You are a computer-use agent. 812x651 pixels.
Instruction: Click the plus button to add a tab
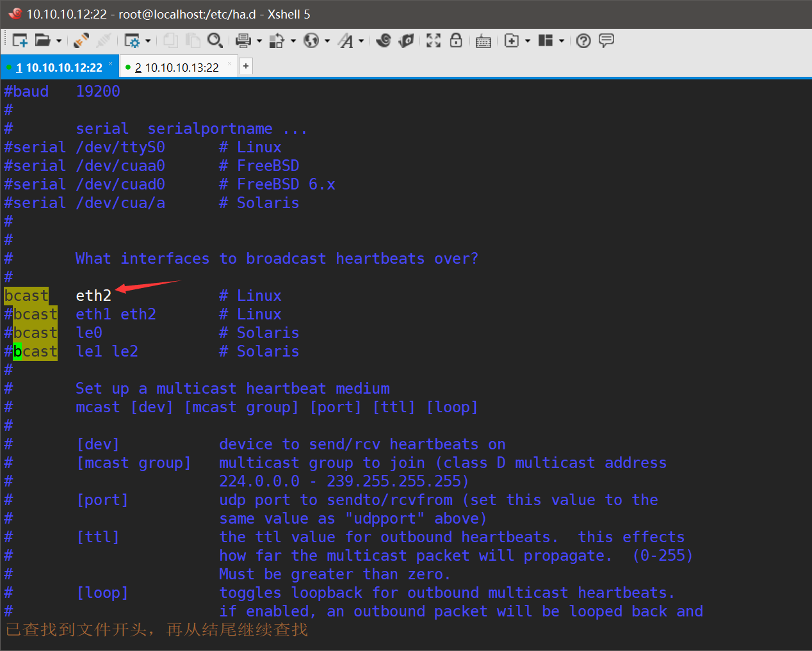click(246, 66)
